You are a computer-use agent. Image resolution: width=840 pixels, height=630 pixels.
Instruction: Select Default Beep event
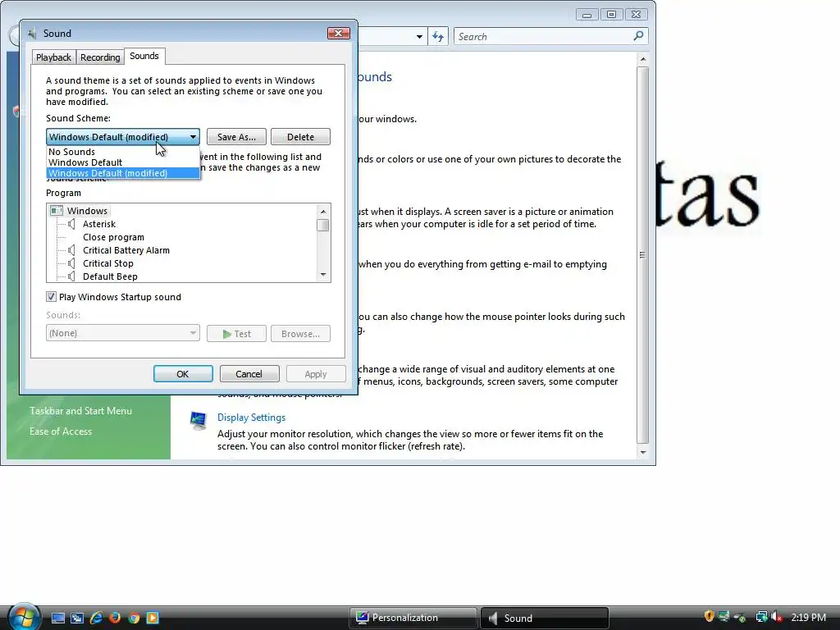(x=111, y=276)
